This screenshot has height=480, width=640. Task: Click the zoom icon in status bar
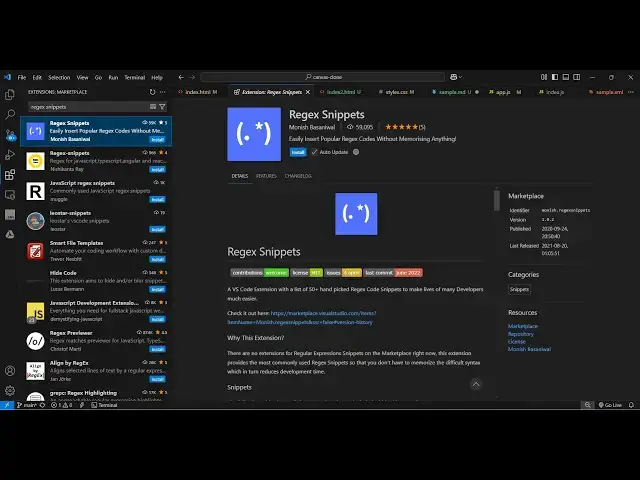pyautogui.click(x=587, y=405)
